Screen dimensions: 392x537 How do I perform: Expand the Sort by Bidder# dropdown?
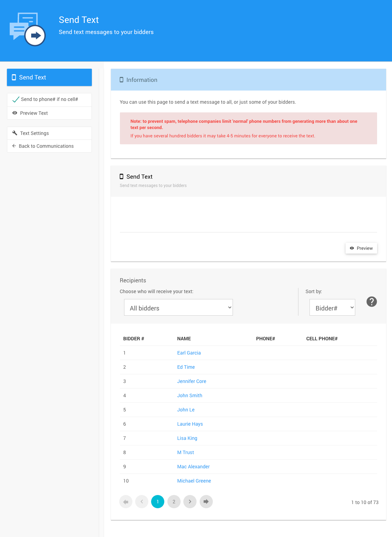[332, 308]
